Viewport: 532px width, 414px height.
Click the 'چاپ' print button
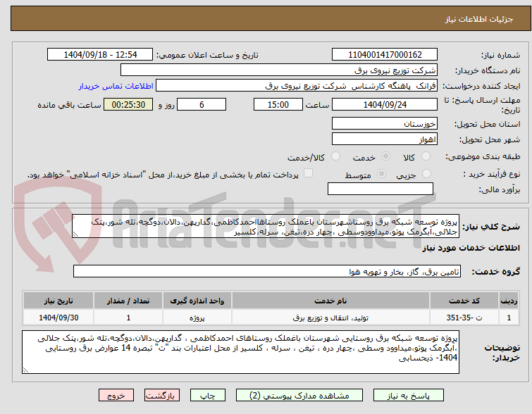[x=208, y=396]
